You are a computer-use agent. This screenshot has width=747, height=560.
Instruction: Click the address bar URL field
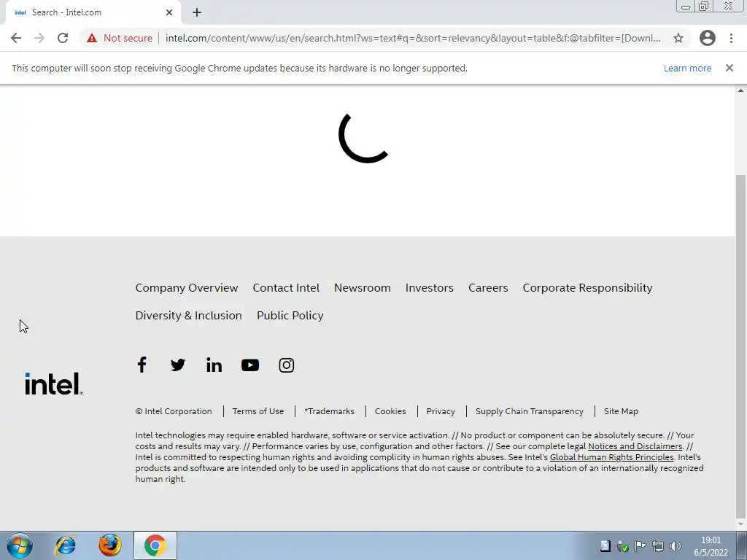click(x=413, y=38)
